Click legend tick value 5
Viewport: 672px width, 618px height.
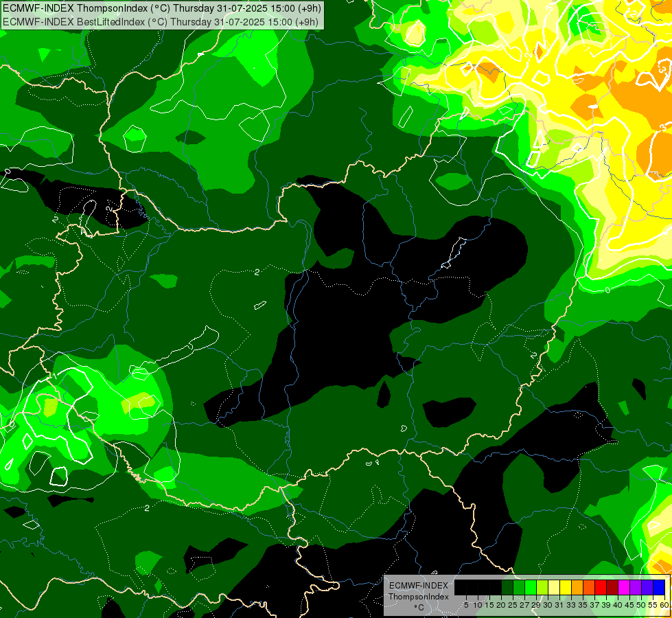click(466, 605)
